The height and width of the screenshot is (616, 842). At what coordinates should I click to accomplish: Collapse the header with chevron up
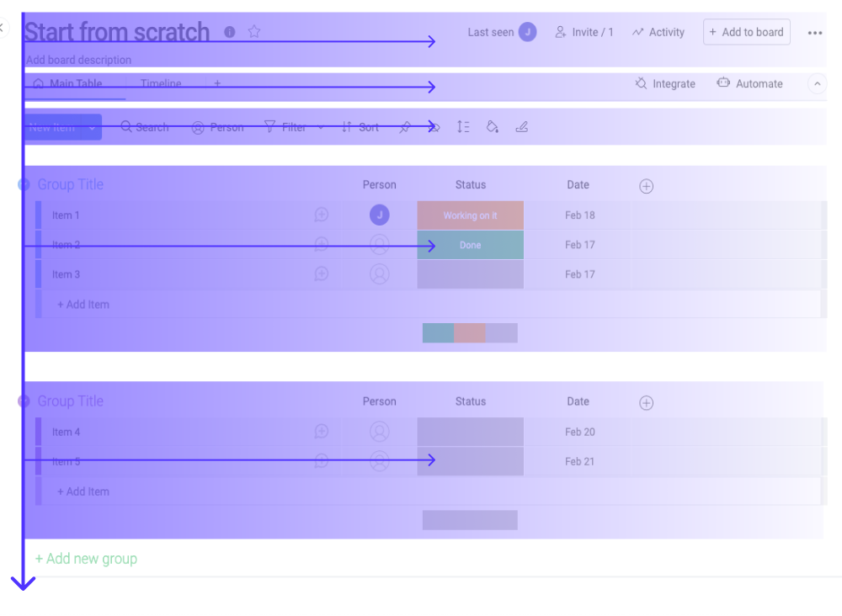pos(817,83)
